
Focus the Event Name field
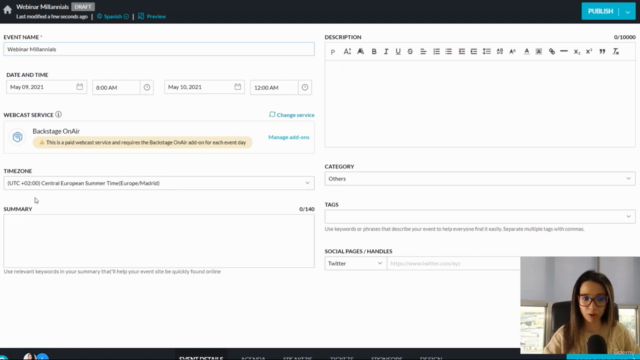tap(159, 49)
